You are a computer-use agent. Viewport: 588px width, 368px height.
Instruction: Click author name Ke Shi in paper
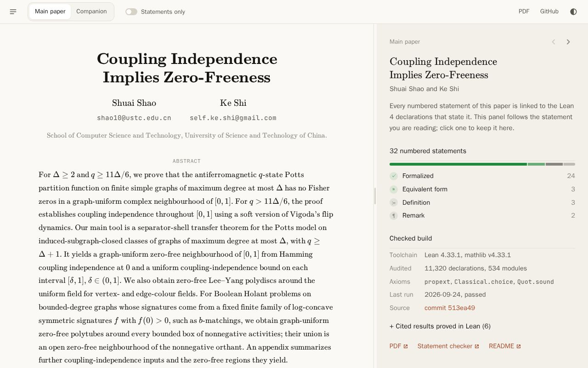coord(233,103)
